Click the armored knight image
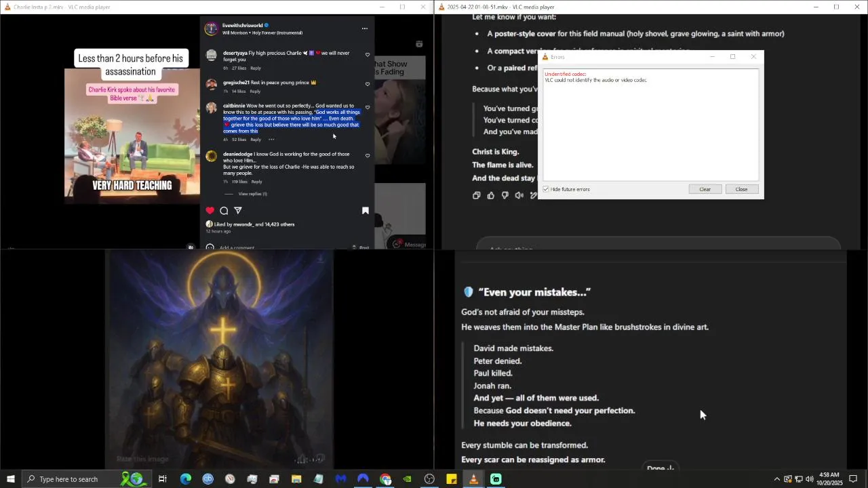The image size is (868, 488). 219,359
